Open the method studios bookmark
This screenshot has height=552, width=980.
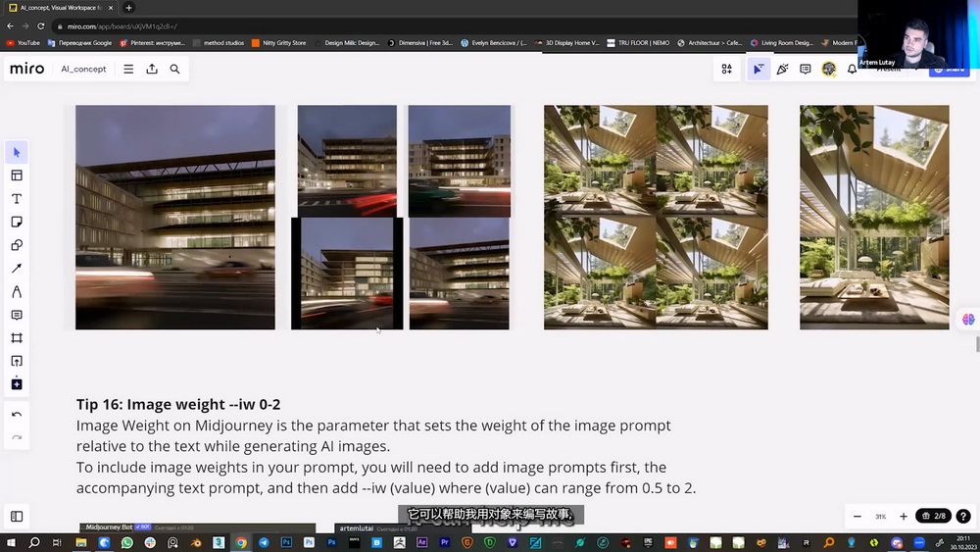click(x=219, y=43)
